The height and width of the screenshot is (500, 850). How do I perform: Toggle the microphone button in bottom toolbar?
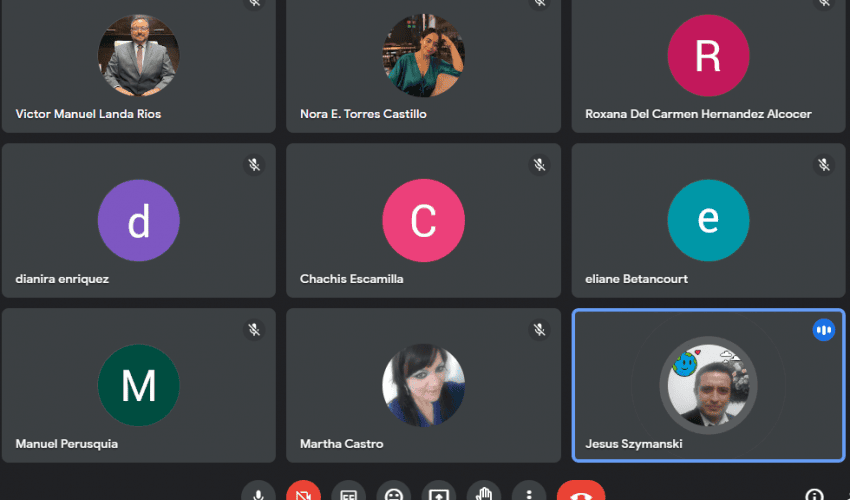tap(259, 494)
